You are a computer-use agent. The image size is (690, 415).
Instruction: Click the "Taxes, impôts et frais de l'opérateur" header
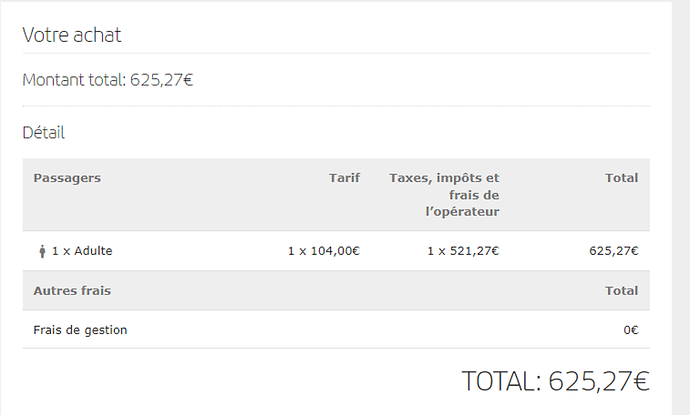click(x=444, y=195)
